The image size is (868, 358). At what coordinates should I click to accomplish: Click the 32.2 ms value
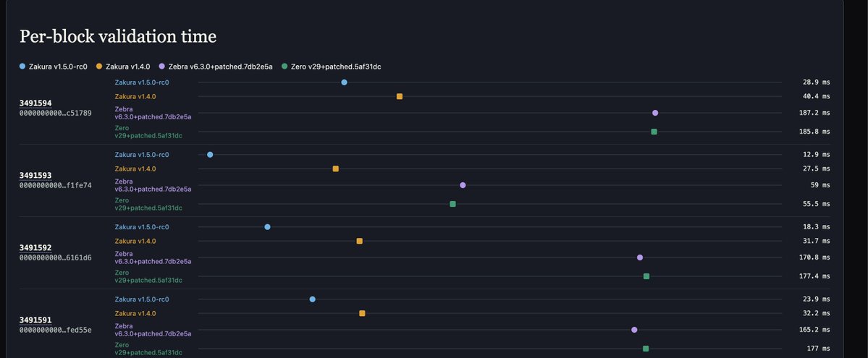click(817, 313)
